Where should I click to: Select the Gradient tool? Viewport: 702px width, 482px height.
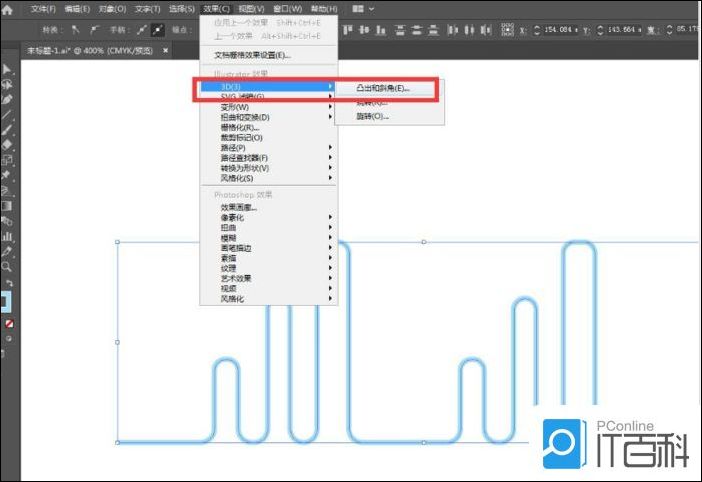point(7,206)
